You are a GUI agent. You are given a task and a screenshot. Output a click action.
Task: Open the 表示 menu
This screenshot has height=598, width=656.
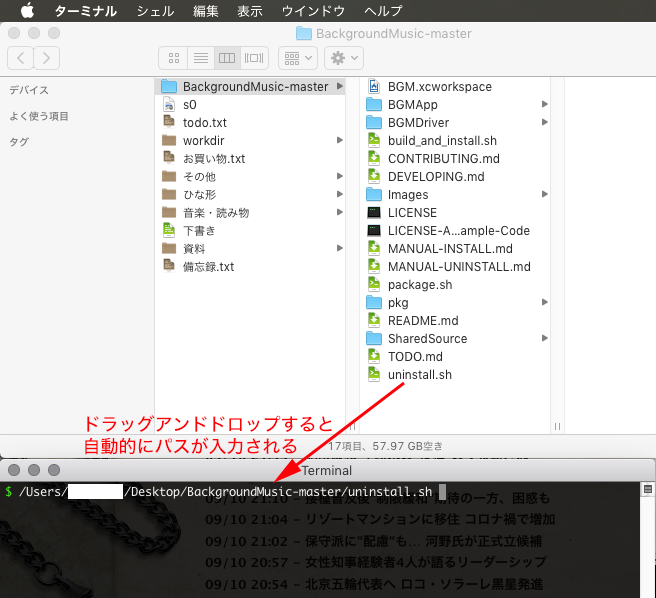coord(250,11)
